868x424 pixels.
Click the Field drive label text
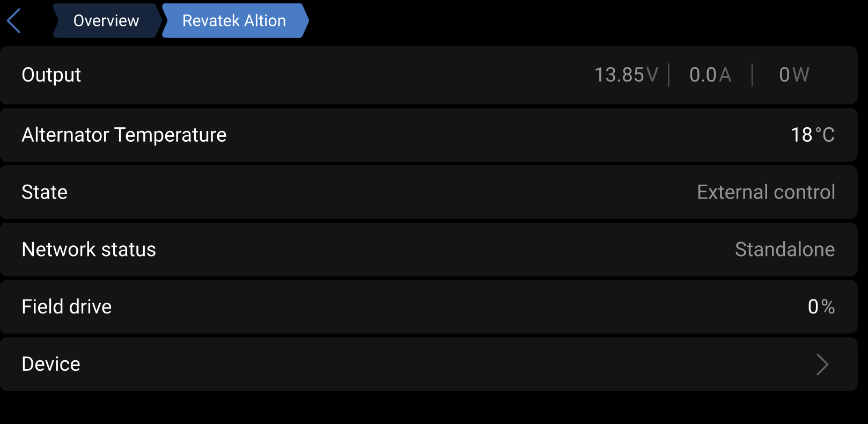pos(67,306)
